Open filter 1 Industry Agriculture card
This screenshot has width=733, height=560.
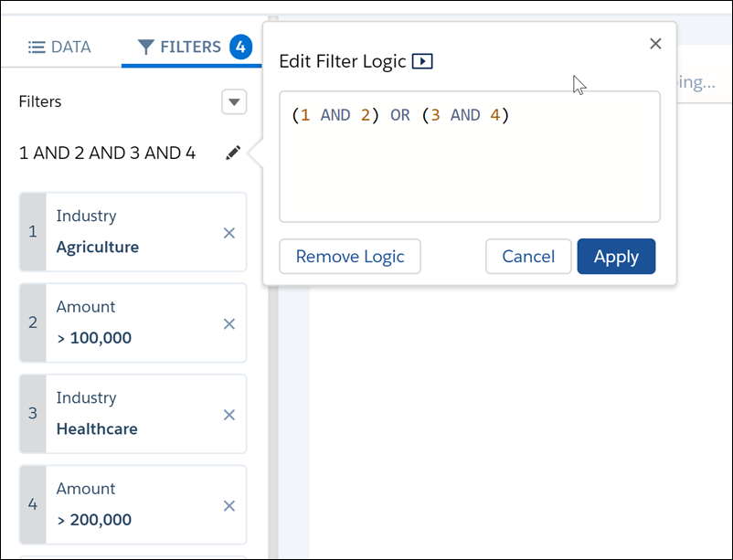(x=133, y=232)
